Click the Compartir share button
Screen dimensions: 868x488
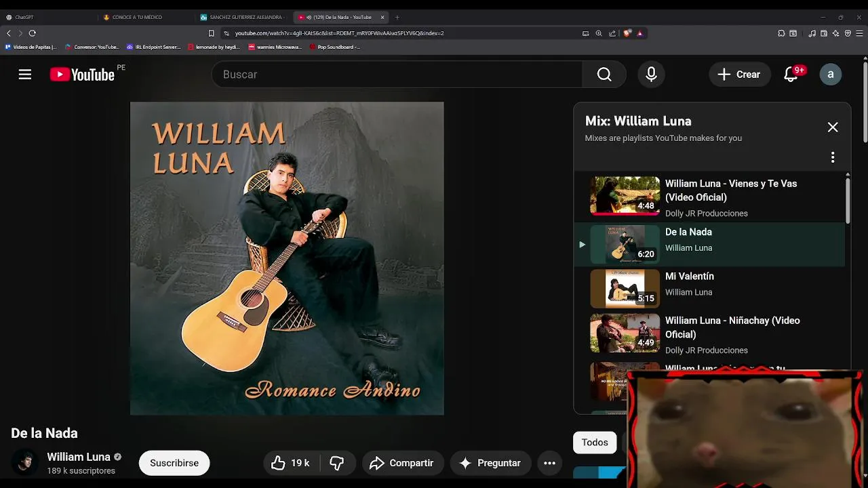[402, 463]
